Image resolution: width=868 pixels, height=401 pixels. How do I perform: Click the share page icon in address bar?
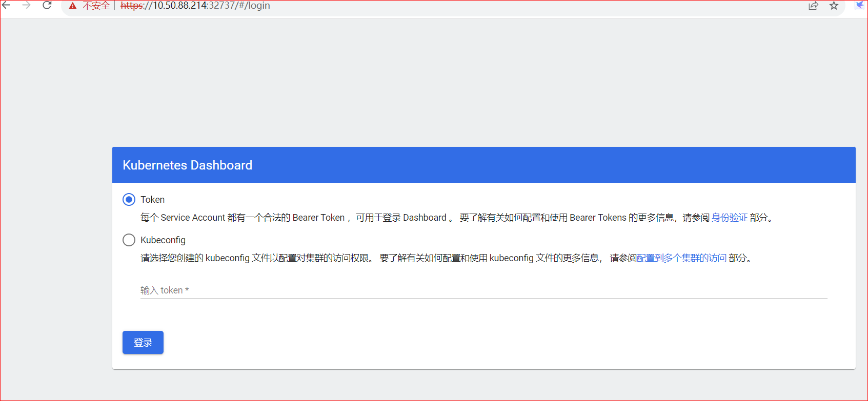(813, 6)
